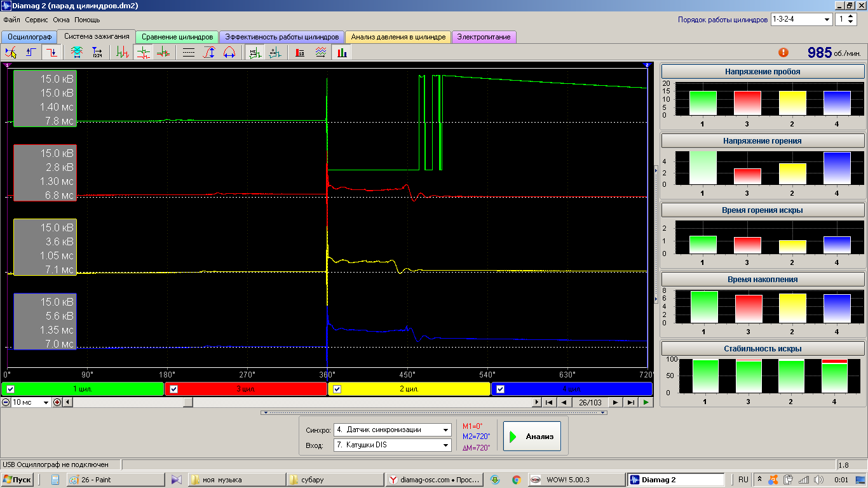Click the blue marker 2 at the chart's top right

coord(647,65)
